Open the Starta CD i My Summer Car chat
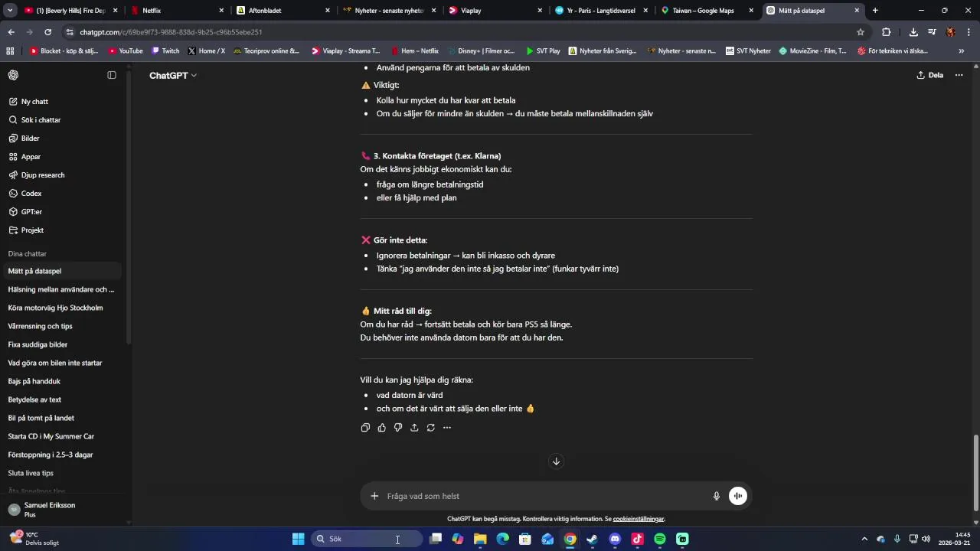Image resolution: width=980 pixels, height=551 pixels. pos(61,436)
